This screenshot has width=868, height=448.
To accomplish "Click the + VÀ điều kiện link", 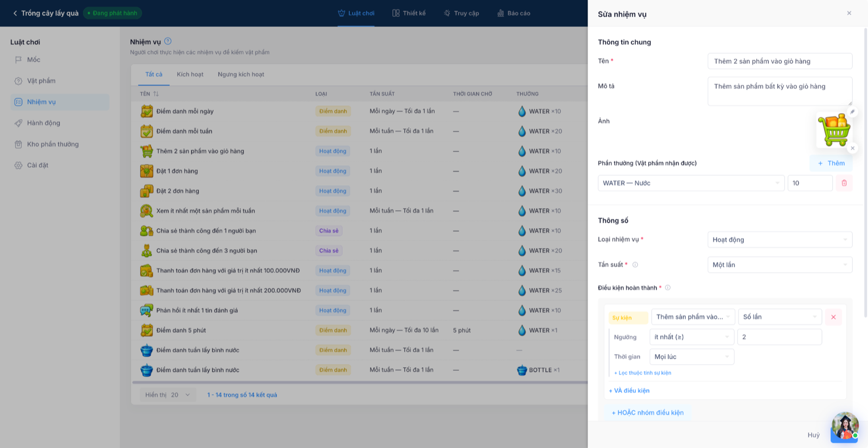I will point(629,391).
